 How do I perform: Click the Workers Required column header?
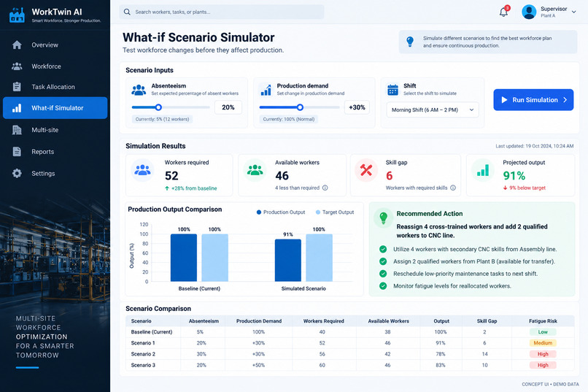323,321
